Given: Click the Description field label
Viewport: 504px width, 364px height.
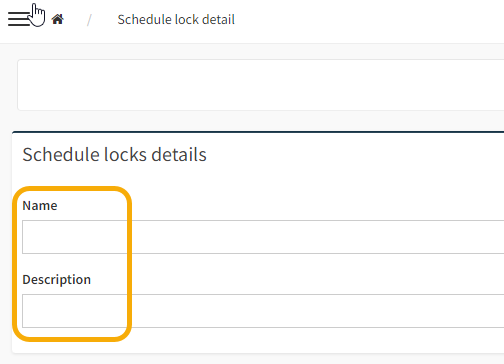Looking at the screenshot, I should pos(56,280).
